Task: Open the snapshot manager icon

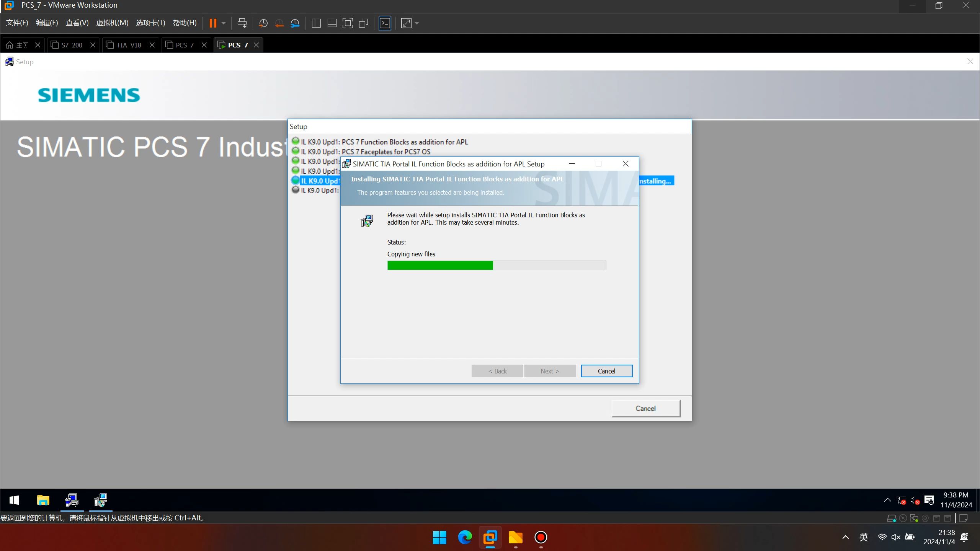Action: point(295,23)
